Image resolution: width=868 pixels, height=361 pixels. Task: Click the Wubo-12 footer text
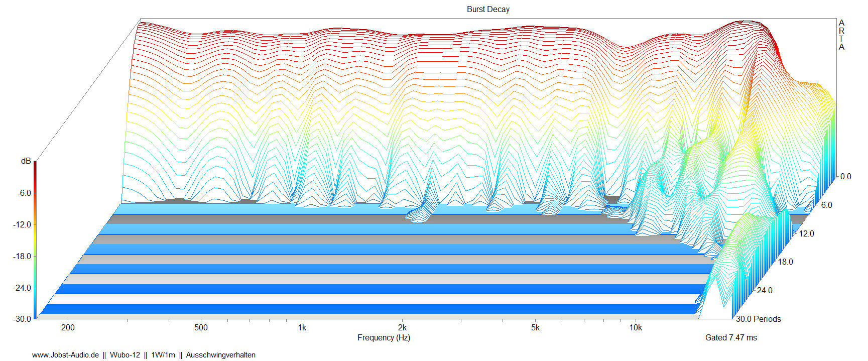click(x=125, y=355)
